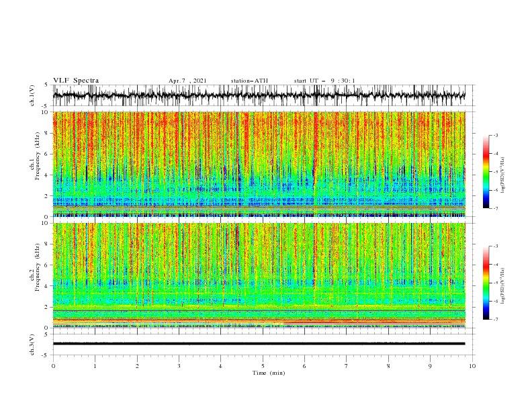The width and height of the screenshot is (532, 411).
Task: Click time axis tick label "8"
Action: point(388,366)
